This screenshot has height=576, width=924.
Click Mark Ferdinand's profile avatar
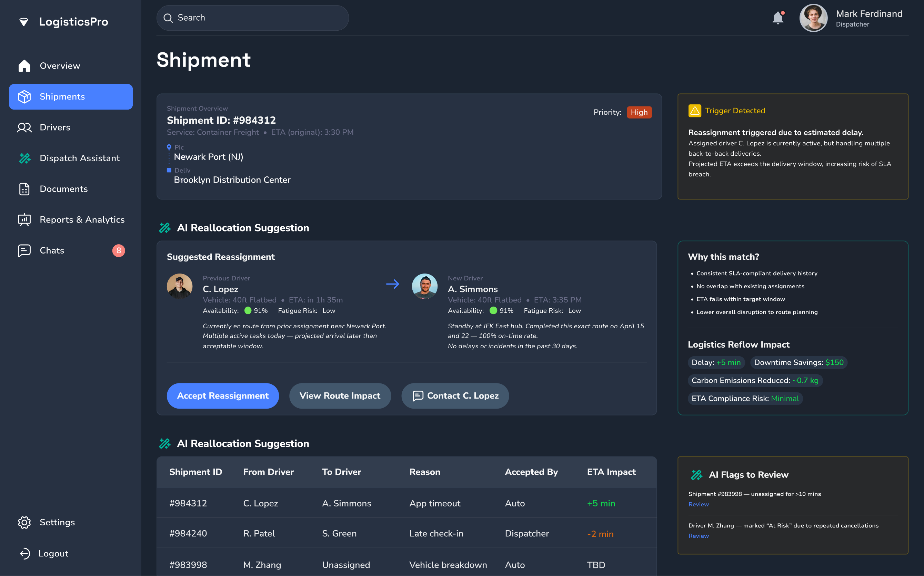813,18
